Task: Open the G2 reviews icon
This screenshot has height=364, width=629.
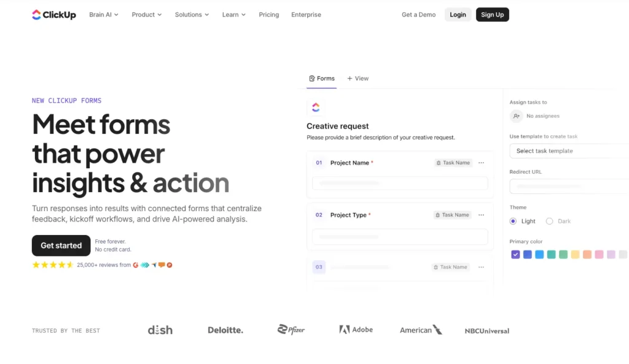Action: [x=135, y=265]
